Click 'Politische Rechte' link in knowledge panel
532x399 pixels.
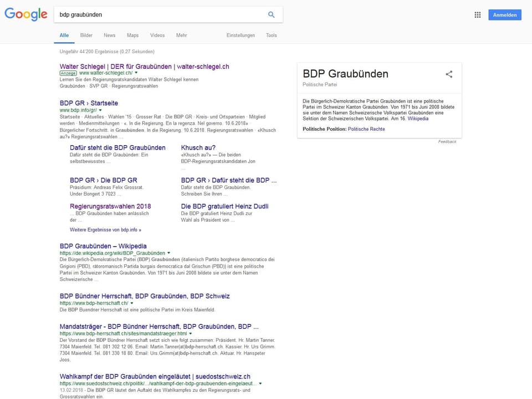[x=366, y=129]
